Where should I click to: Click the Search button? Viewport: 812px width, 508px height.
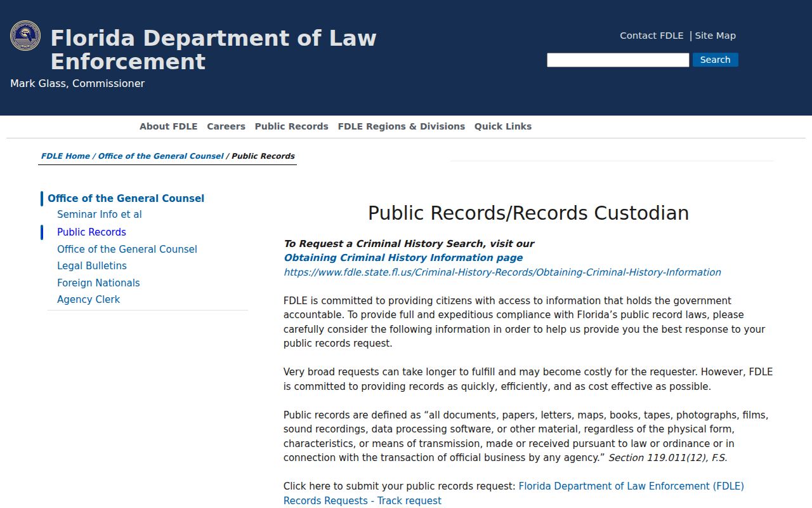point(715,60)
